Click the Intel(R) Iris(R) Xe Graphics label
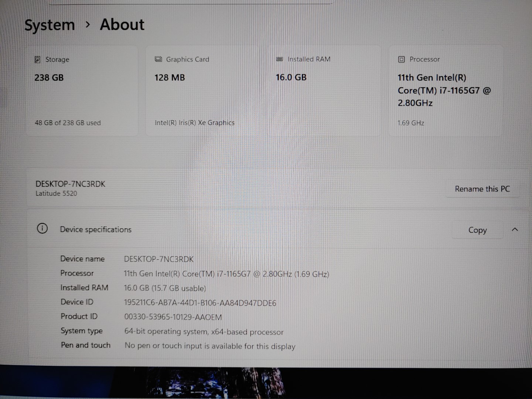Screen dimensions: 532x399 [x=194, y=123]
